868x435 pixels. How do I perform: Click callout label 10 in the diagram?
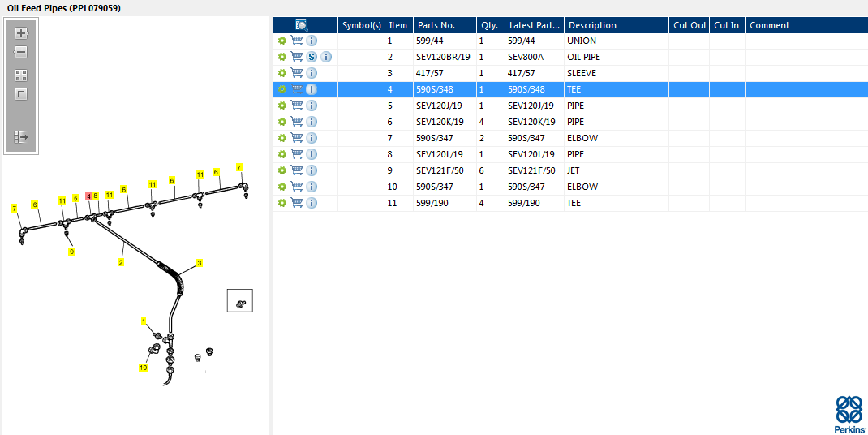click(144, 368)
